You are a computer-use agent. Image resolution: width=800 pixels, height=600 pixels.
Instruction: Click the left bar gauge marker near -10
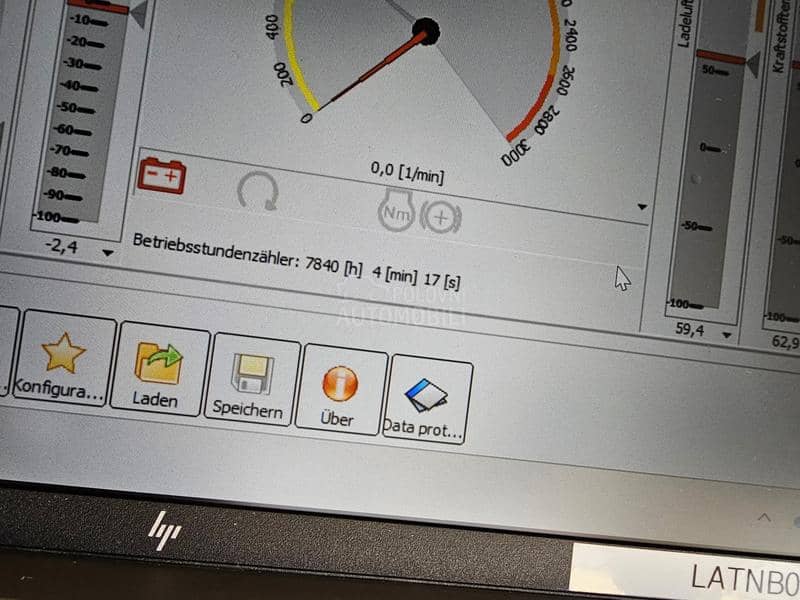(x=112, y=10)
